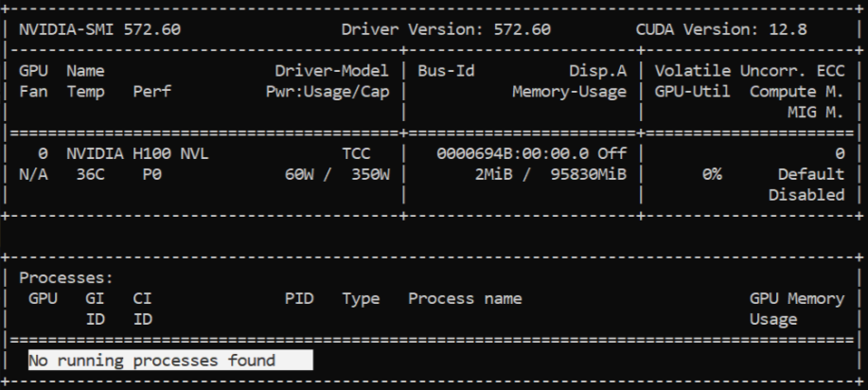Click the highlighted No running processes found text
Viewport: 868px width, 390px height.
tap(170, 360)
